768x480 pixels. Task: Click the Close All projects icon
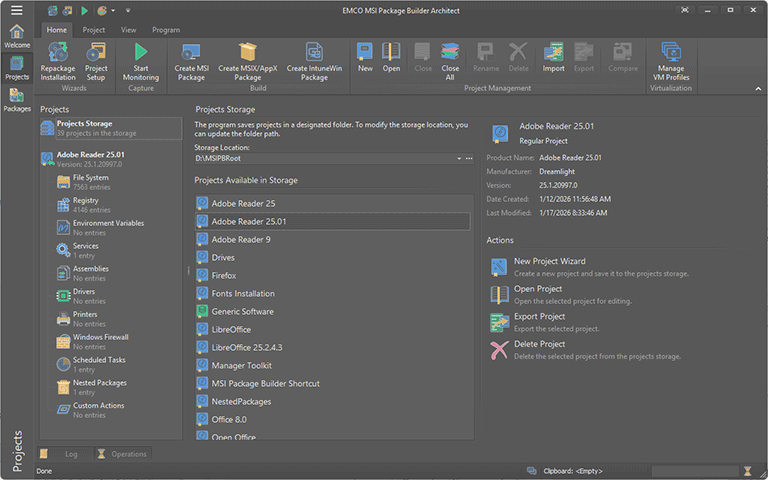[450, 53]
